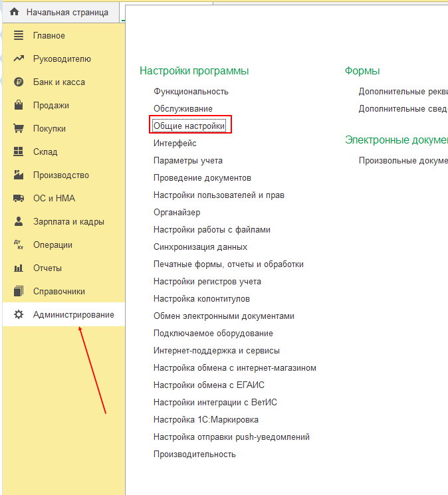
Task: Open the Настройки интеграции с ВетИС link
Action: 215,403
